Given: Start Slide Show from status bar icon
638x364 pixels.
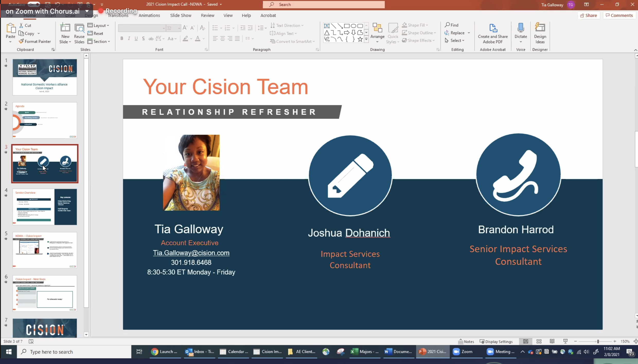Looking at the screenshot, I should click(565, 341).
